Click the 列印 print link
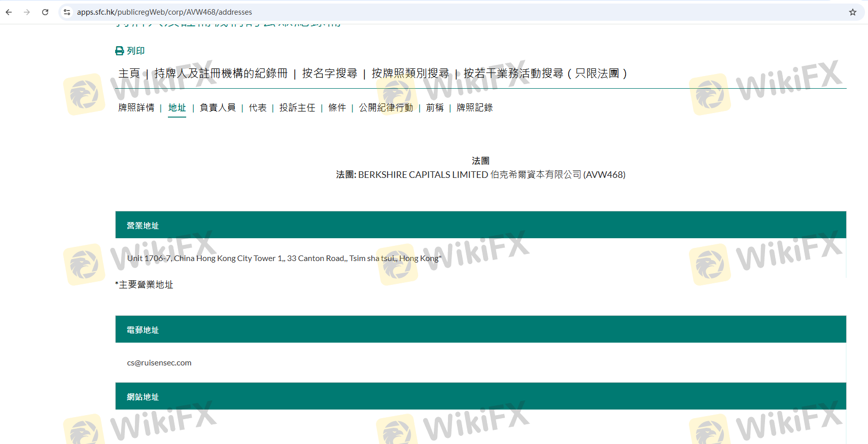Image resolution: width=868 pixels, height=444 pixels. (x=135, y=51)
